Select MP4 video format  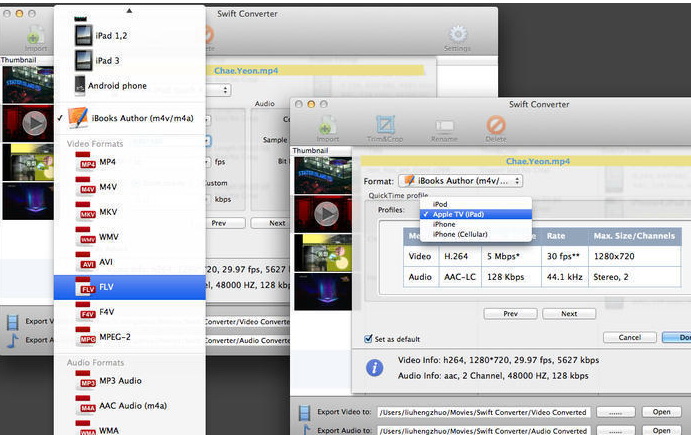(130, 162)
